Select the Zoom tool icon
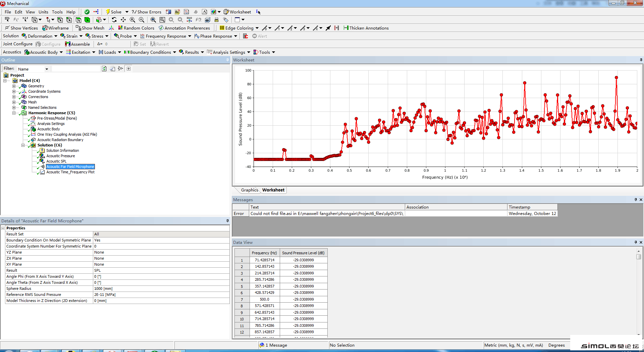 132,20
